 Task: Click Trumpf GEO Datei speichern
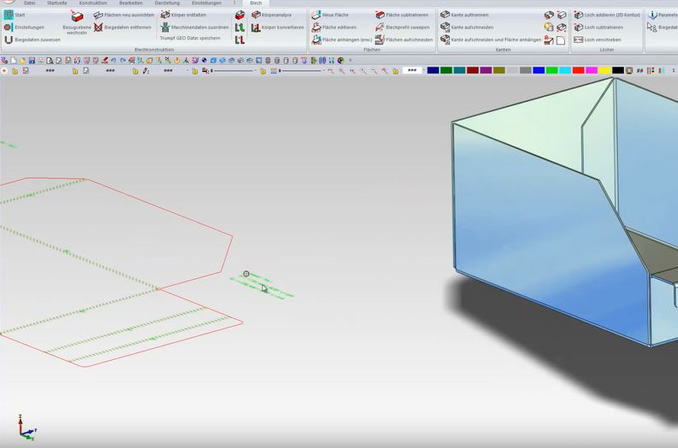point(190,38)
